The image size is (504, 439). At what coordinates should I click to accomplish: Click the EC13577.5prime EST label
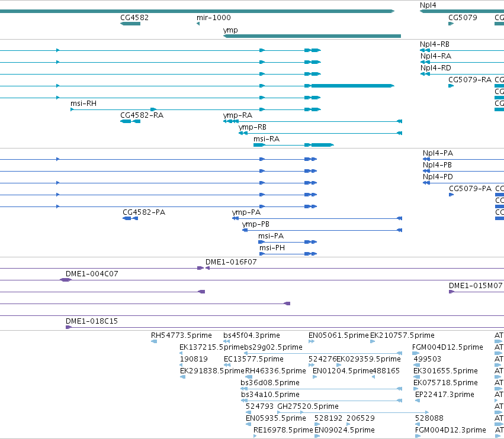click(x=253, y=359)
